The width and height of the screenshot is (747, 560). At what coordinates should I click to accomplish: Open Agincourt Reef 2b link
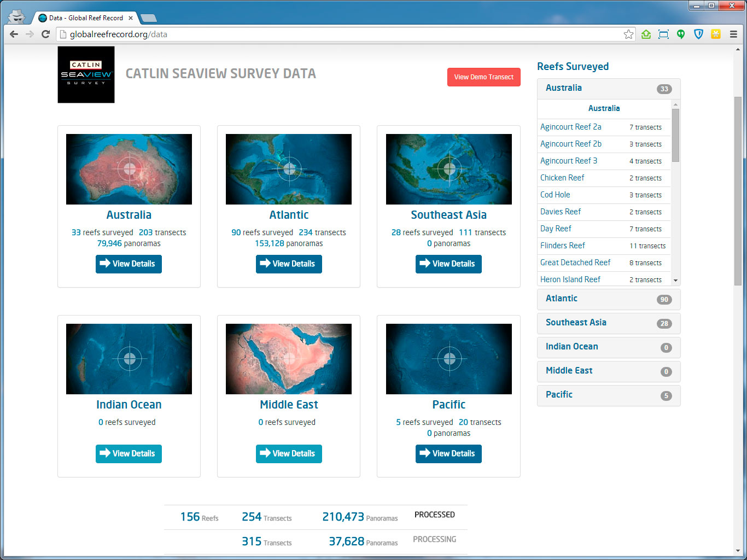pyautogui.click(x=571, y=144)
